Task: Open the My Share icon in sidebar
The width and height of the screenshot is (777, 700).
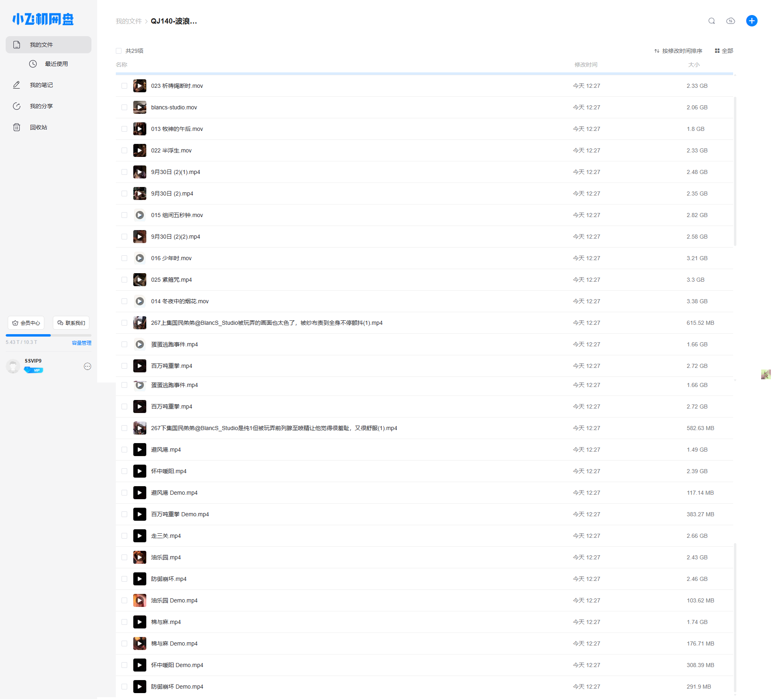Action: [17, 106]
